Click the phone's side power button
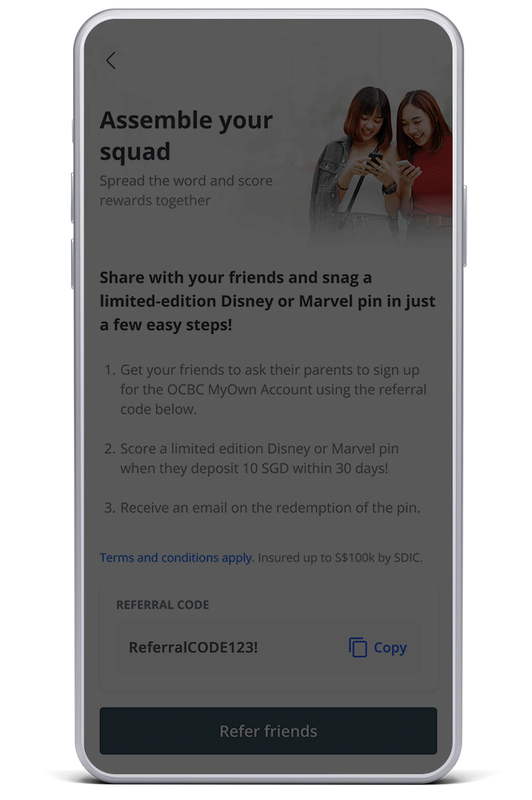Screen dimensions: 532x800 [464, 226]
